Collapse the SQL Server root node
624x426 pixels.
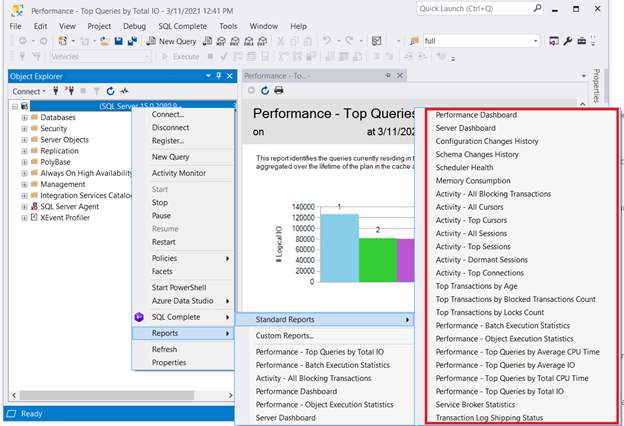click(x=15, y=106)
